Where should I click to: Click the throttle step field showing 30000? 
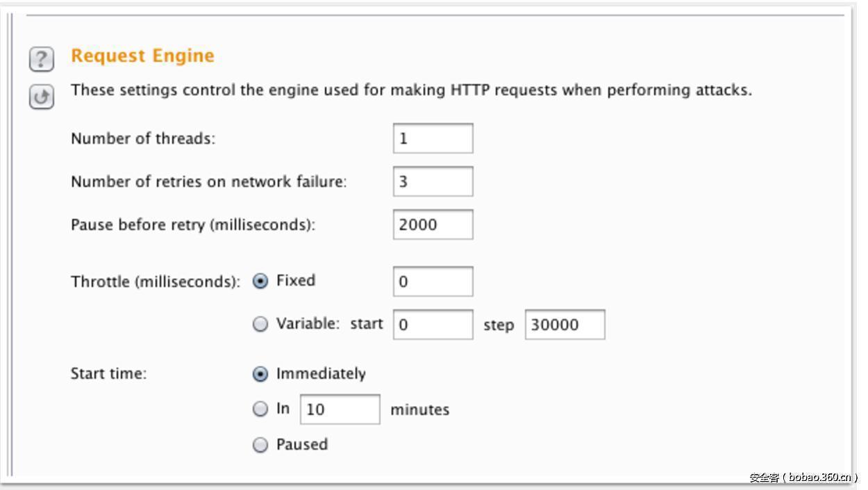(x=565, y=325)
